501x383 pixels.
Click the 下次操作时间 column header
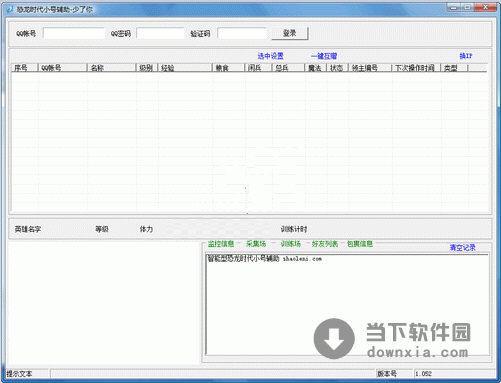click(416, 68)
